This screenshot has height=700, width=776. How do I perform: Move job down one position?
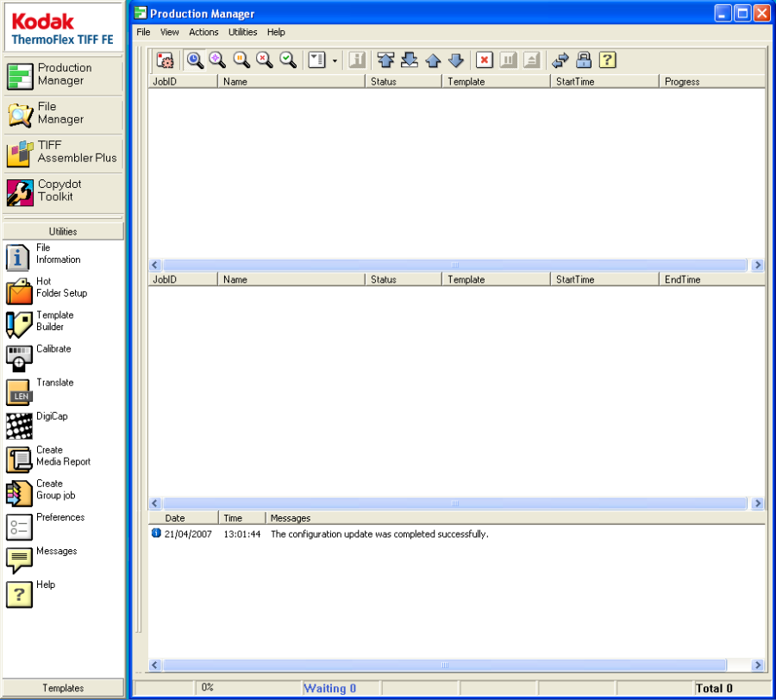(456, 60)
